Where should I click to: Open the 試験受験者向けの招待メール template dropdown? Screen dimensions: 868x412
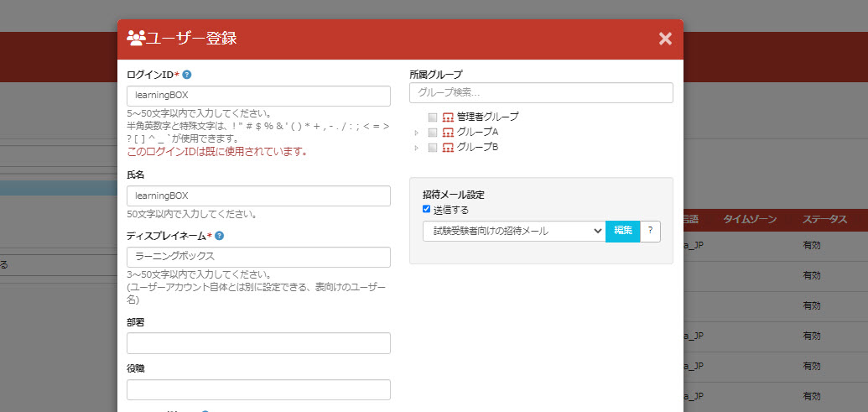(513, 231)
